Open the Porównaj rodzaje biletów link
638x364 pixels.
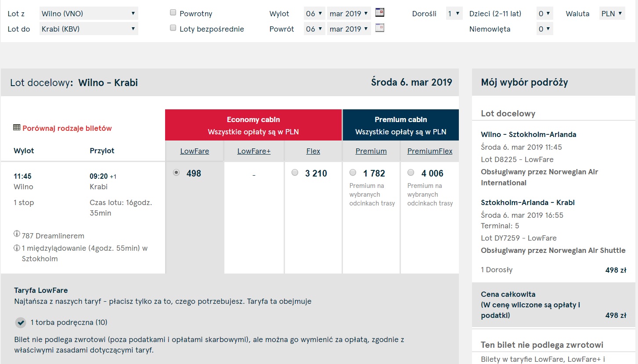(67, 128)
